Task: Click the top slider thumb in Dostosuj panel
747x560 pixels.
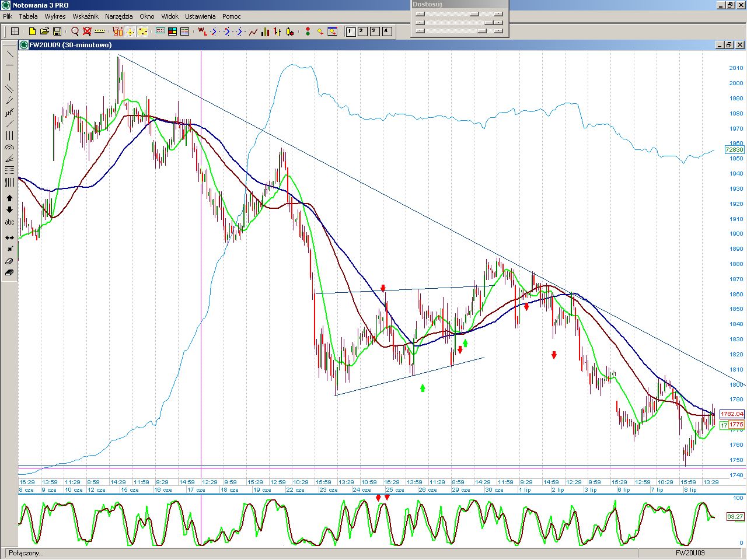Action: click(474, 14)
